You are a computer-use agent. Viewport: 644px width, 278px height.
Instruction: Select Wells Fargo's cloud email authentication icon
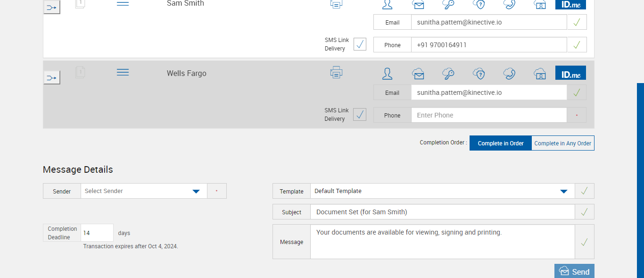click(418, 74)
